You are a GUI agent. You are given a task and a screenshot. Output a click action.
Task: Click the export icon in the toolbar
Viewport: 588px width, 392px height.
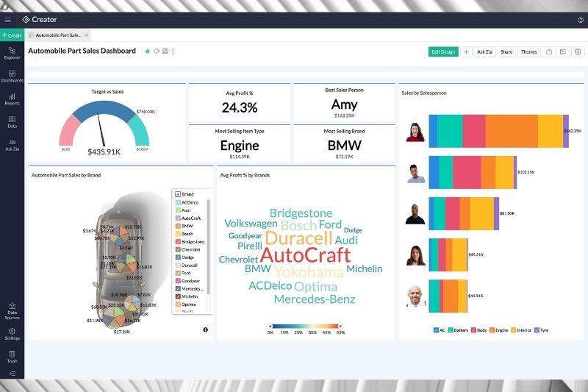point(549,51)
